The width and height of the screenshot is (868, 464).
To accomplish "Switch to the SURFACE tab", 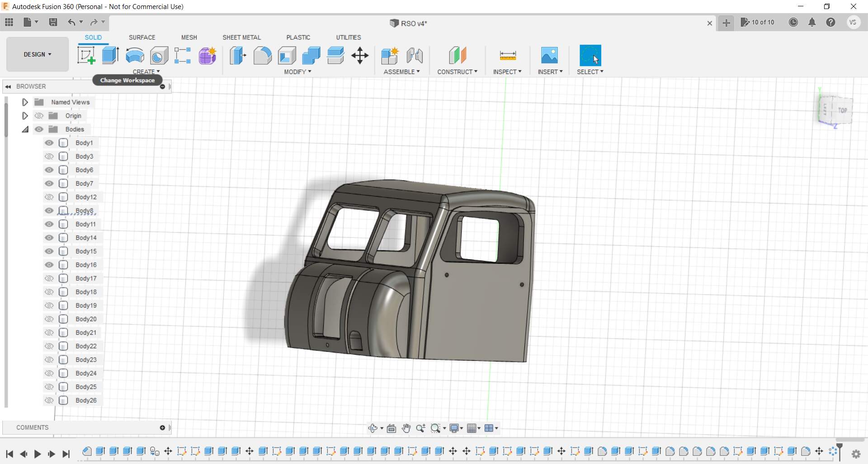I will tap(142, 37).
